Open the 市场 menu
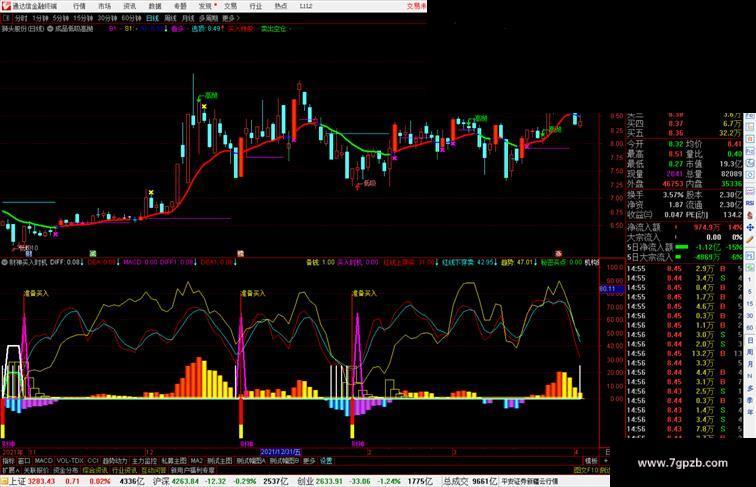The height and width of the screenshot is (487, 756). click(x=104, y=6)
